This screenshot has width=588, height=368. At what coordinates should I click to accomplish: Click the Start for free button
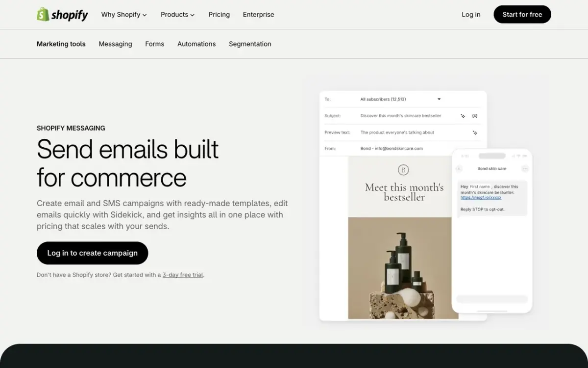[x=522, y=14]
